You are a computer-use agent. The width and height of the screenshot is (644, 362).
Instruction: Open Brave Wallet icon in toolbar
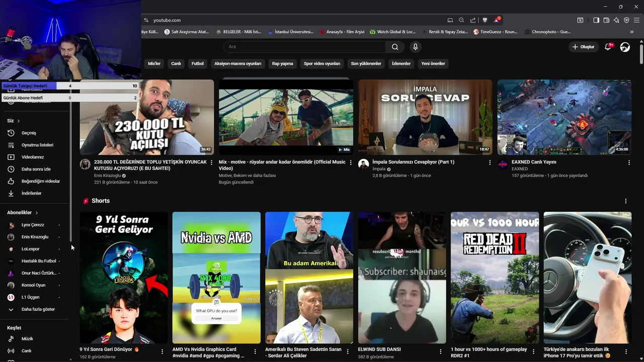click(606, 20)
